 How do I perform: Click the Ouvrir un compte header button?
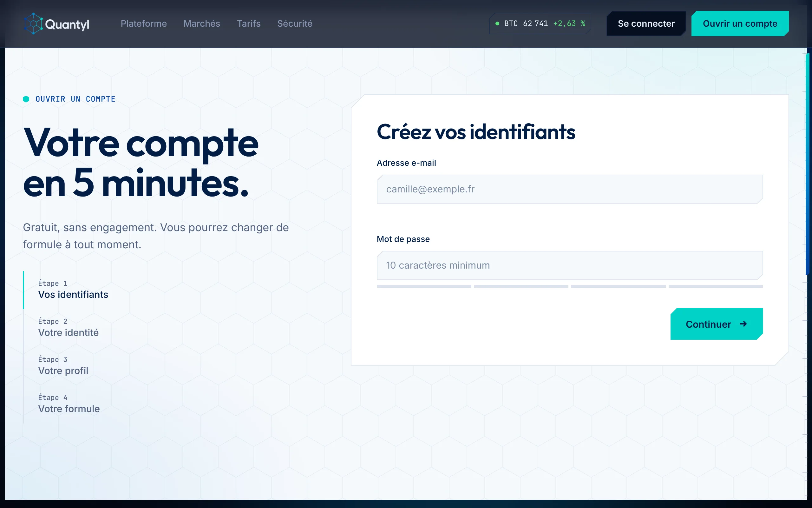coord(740,23)
